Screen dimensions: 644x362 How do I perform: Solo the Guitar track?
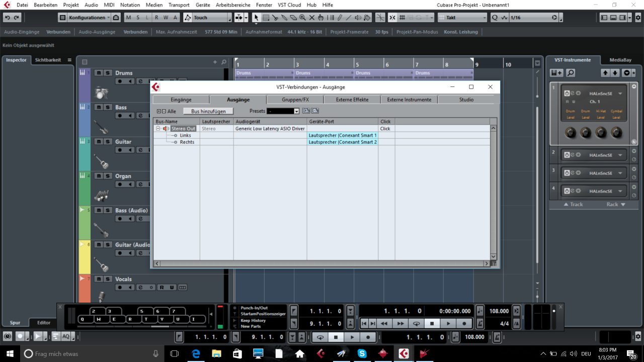(x=107, y=142)
